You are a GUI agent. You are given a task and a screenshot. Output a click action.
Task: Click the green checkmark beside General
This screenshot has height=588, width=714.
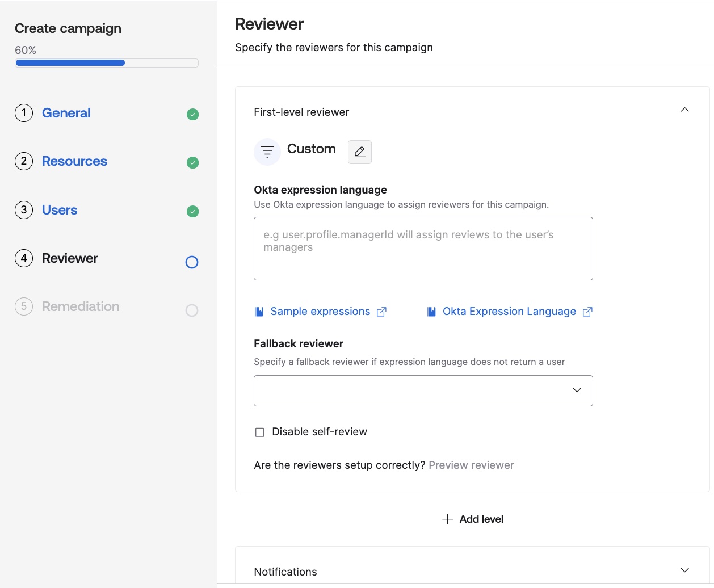pyautogui.click(x=193, y=115)
